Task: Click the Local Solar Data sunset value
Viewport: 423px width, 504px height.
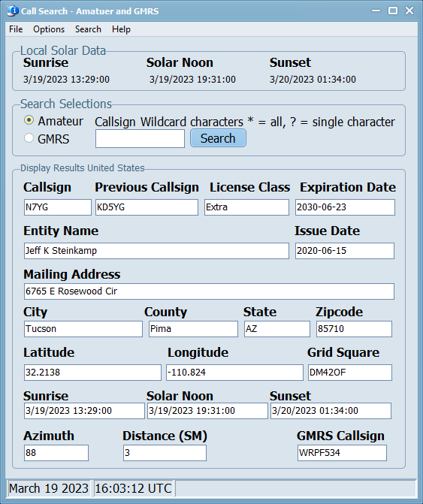Action: click(313, 80)
